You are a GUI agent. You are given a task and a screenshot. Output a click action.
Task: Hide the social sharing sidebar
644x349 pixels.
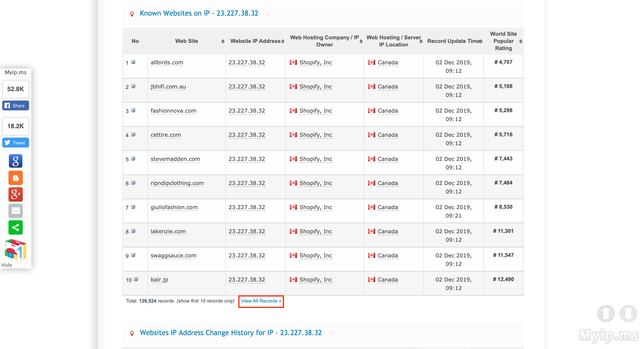click(7, 265)
